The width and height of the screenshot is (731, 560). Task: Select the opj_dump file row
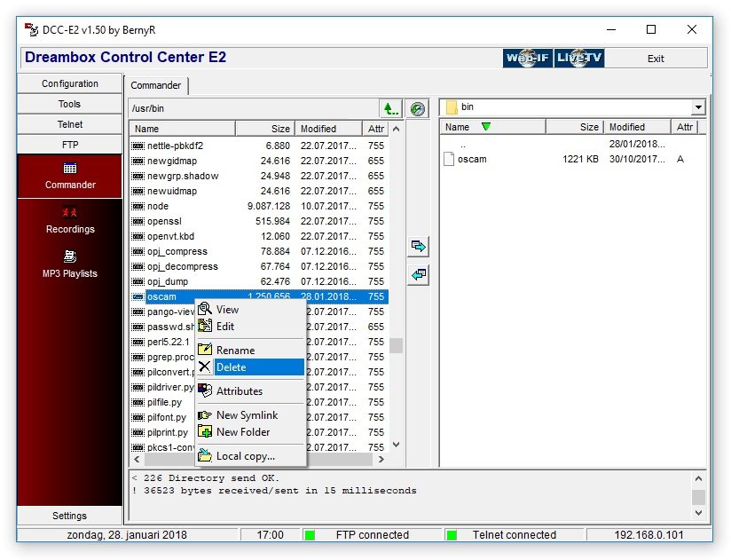tap(259, 281)
